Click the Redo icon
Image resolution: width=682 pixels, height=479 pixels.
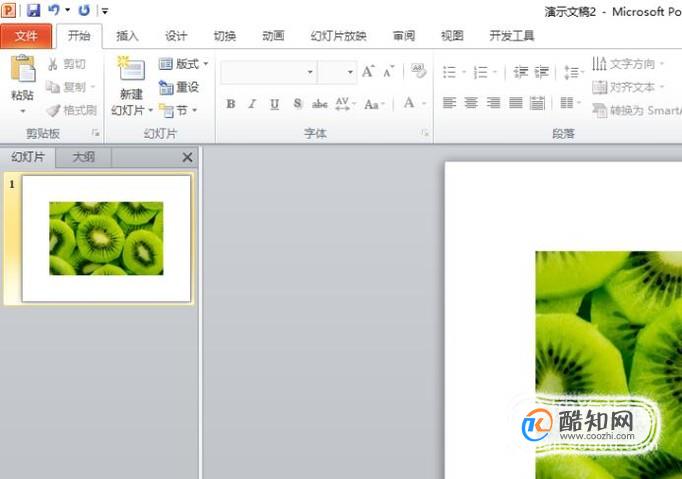(x=84, y=10)
